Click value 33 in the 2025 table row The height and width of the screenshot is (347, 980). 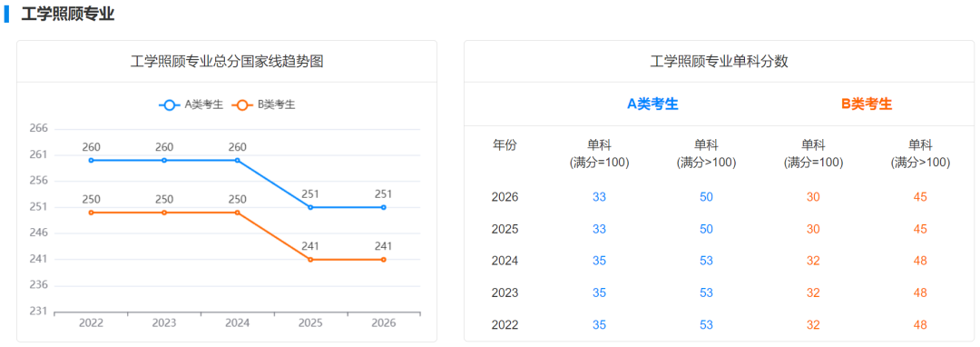600,229
